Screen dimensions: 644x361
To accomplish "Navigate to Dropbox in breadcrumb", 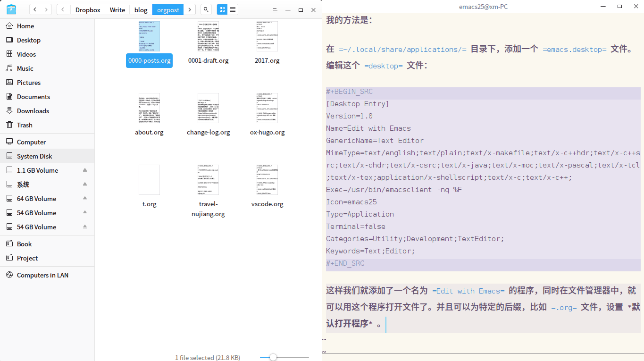I will [x=88, y=9].
